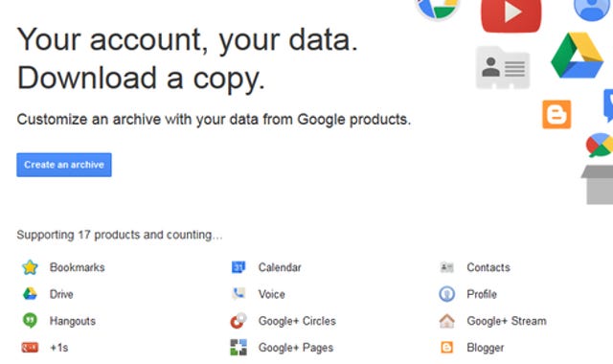Click the green Hangouts icon
This screenshot has width=613, height=364.
30,321
